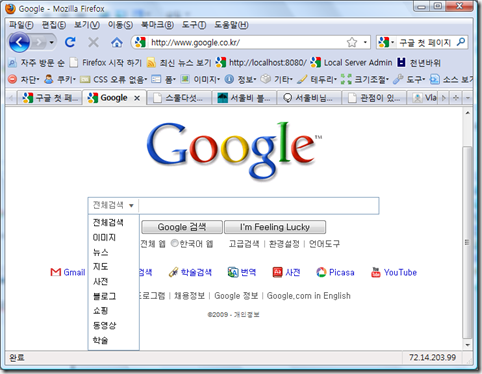Click the Google favicon in the address bar
This screenshot has height=374, width=482.
(x=140, y=42)
